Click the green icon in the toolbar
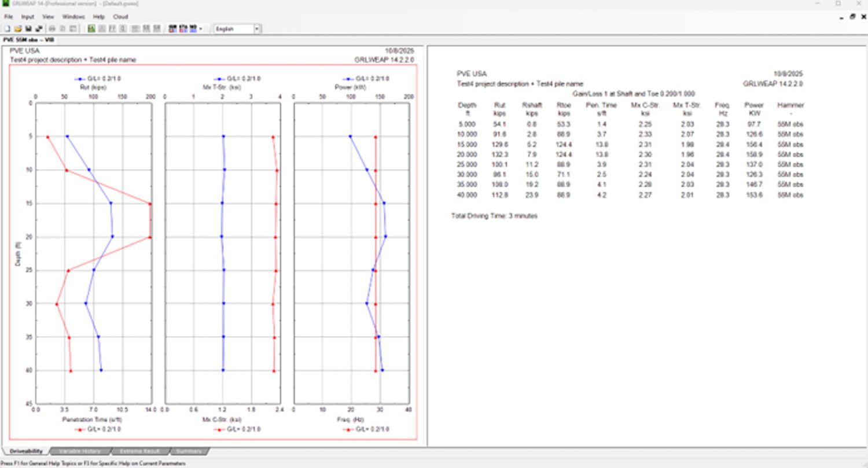This screenshot has width=868, height=468. coord(91,28)
